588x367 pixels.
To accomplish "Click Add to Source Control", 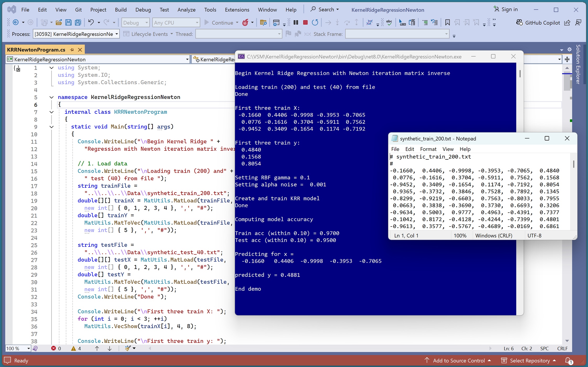I will tap(458, 360).
